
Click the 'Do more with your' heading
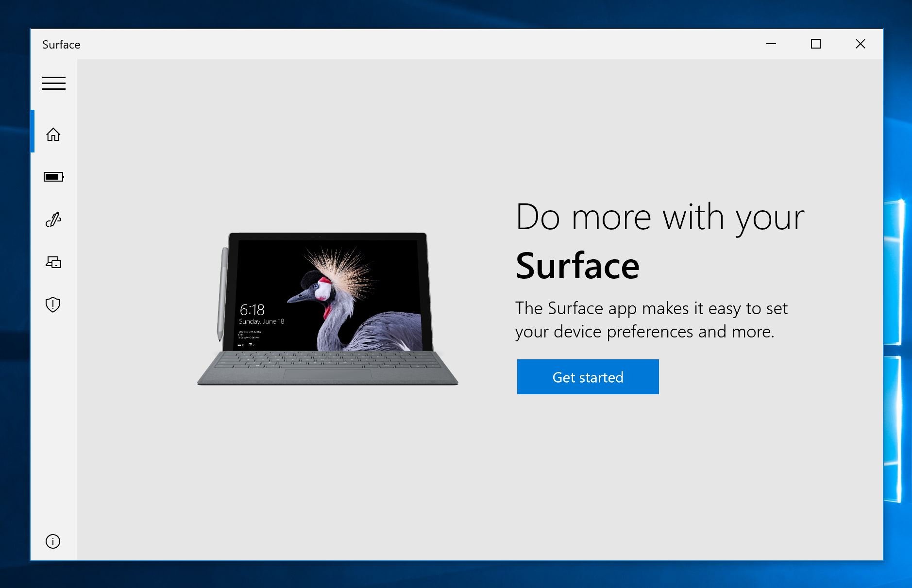[660, 217]
